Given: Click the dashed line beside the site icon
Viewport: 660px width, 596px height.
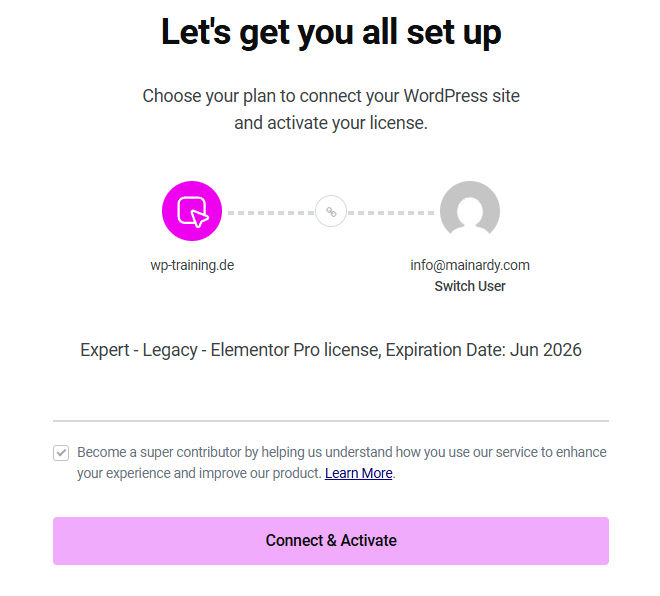Looking at the screenshot, I should (268, 212).
